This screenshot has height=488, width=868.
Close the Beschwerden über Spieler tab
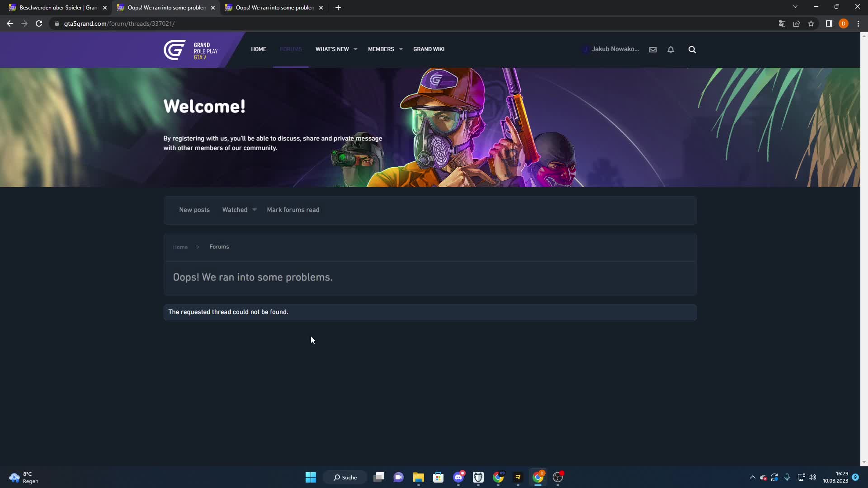point(105,8)
